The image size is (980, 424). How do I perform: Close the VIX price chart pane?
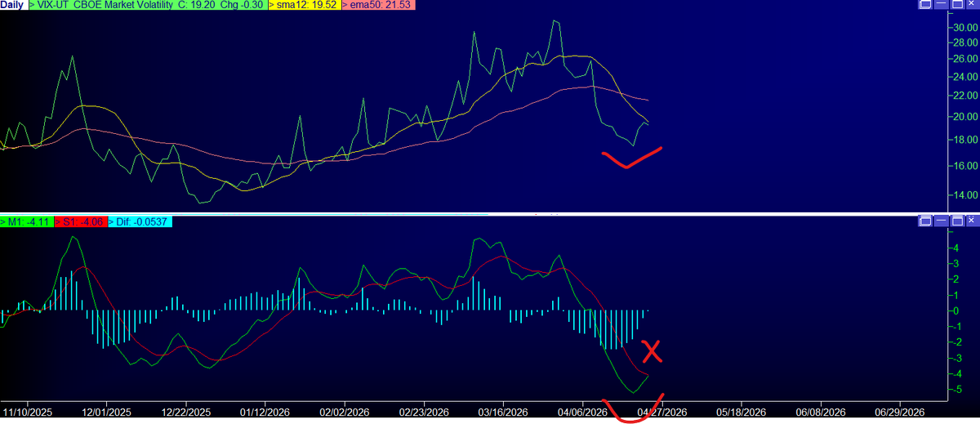tap(970, 6)
